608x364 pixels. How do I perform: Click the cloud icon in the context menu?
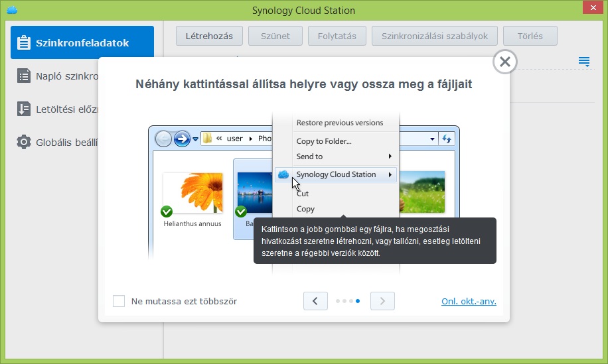tap(283, 174)
